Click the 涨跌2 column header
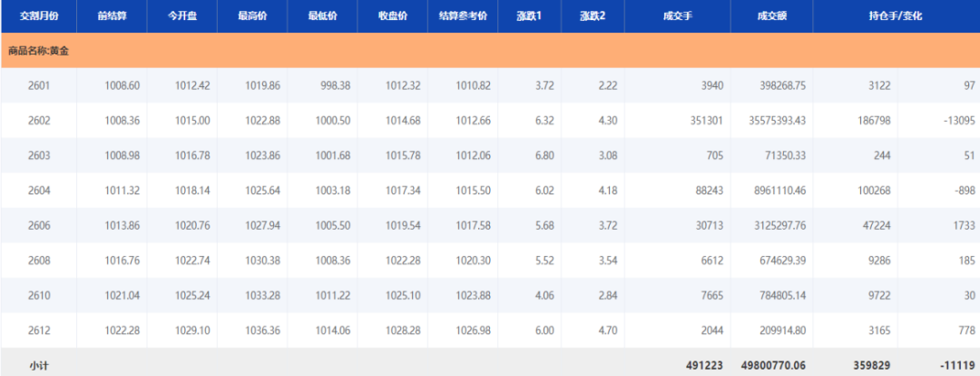 coord(593,16)
